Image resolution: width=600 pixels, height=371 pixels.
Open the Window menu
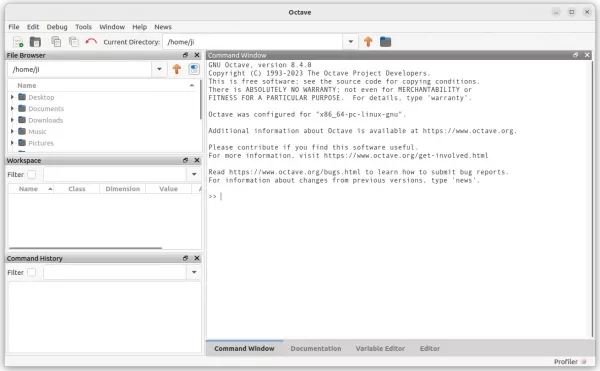112,27
